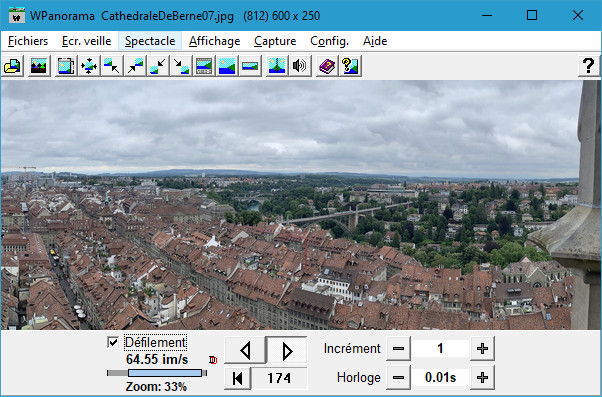Increase Incrément with plus button
Screen dimensions: 602x397
[482, 349]
